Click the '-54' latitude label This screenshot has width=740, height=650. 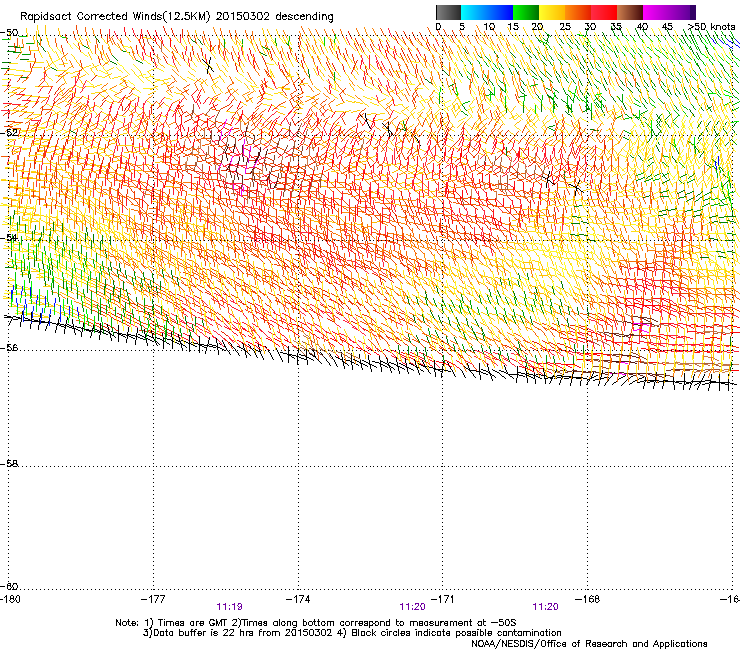9,237
